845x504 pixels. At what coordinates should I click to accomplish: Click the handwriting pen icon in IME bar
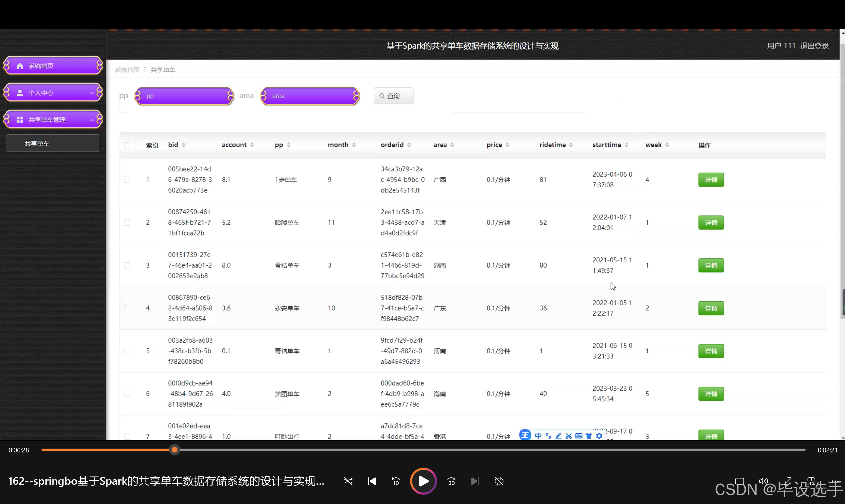[x=559, y=436]
